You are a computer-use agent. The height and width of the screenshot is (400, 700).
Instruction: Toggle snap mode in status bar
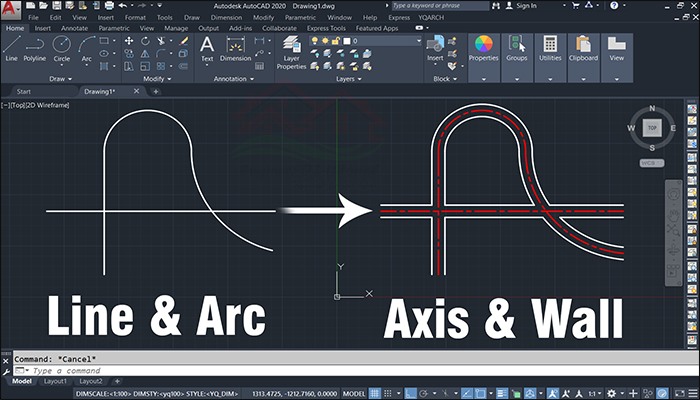pos(388,394)
